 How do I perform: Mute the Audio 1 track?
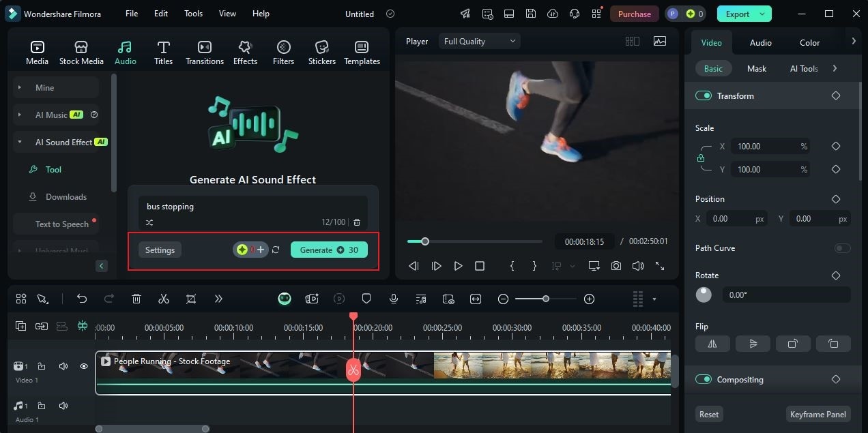coord(63,406)
